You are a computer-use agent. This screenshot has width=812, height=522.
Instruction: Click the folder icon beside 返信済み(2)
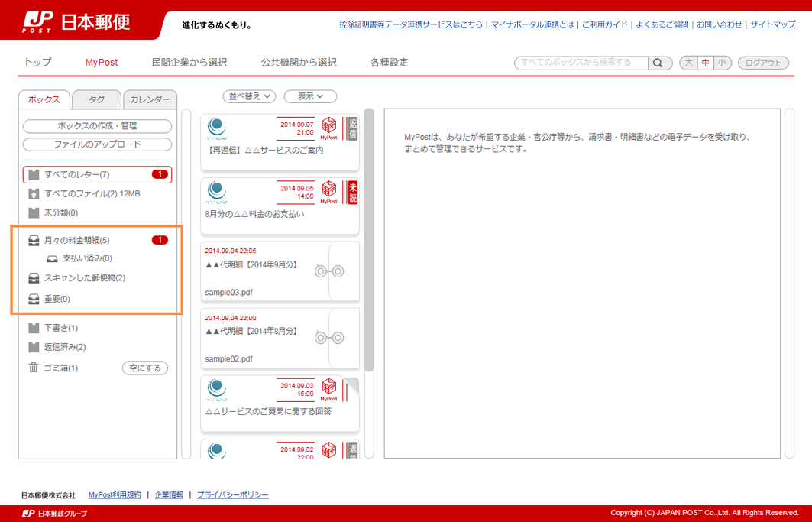pos(34,347)
